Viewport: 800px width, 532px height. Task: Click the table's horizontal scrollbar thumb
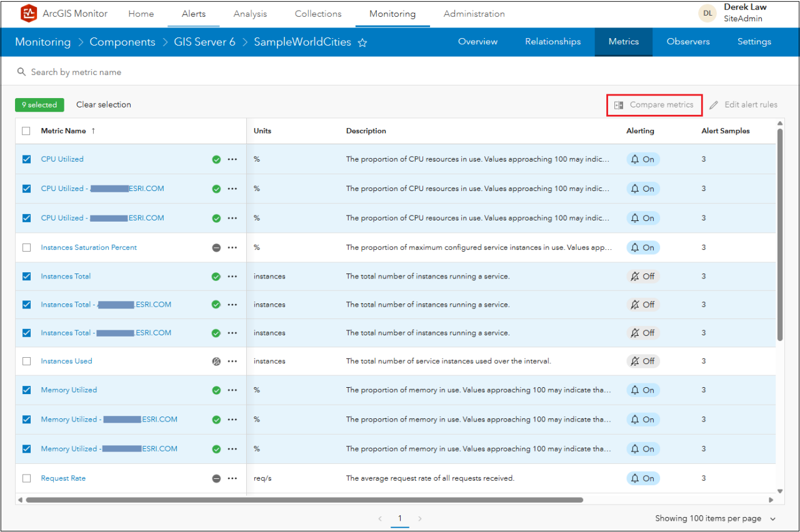[304, 500]
